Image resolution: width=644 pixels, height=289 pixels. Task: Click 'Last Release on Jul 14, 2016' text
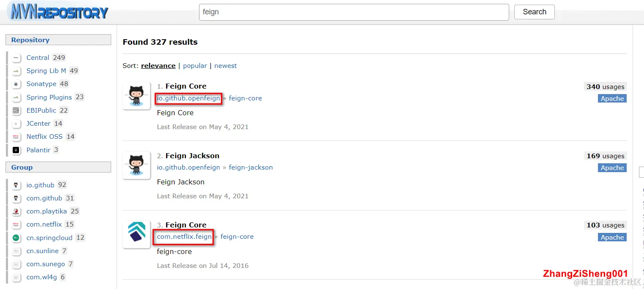click(x=203, y=266)
